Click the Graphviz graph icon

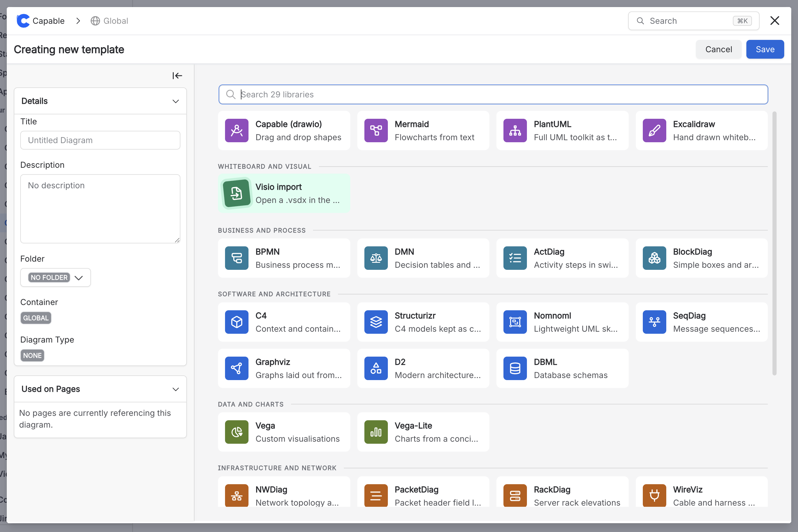tap(236, 368)
